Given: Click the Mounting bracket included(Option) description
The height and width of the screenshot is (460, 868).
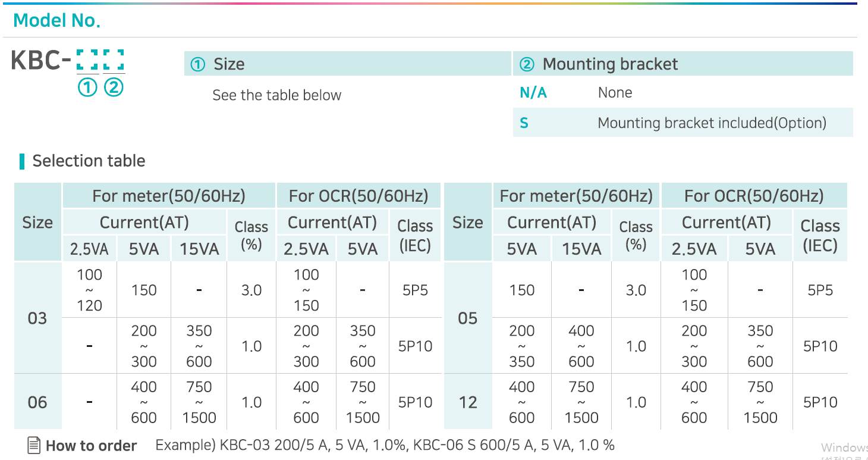Looking at the screenshot, I should pyautogui.click(x=712, y=123).
